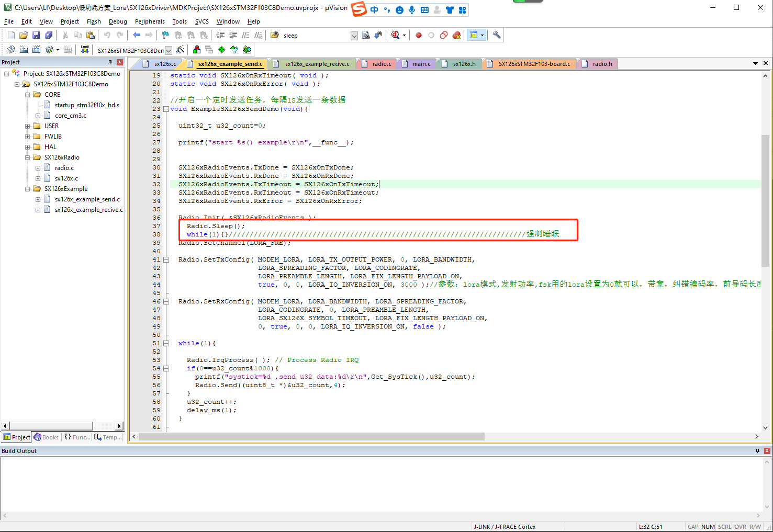773x532 pixels.
Task: Build the target files icon
Action: click(24, 50)
